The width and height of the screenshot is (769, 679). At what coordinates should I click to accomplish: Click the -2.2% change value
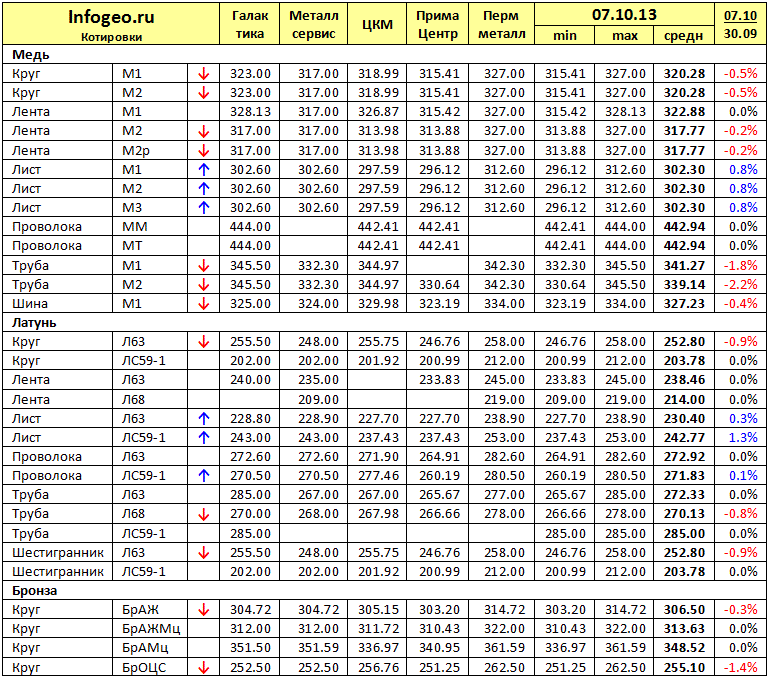[741, 285]
